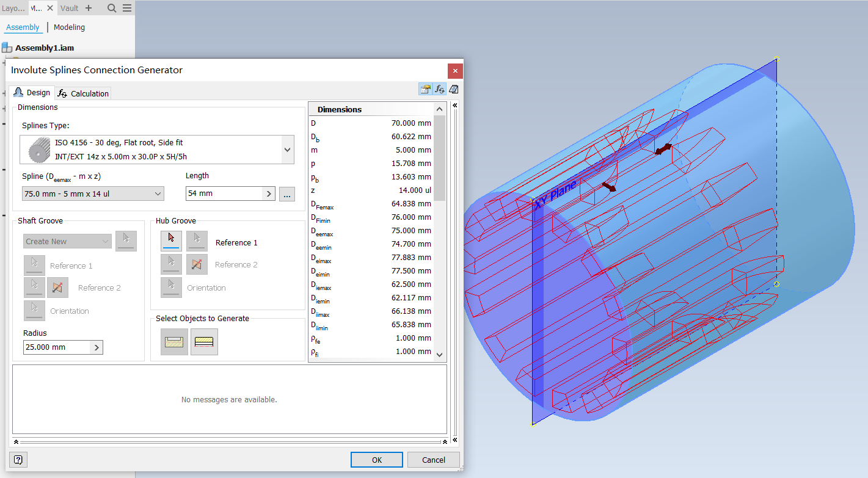Click the Assembly1.iam document icon
The image size is (868, 478).
6,48
